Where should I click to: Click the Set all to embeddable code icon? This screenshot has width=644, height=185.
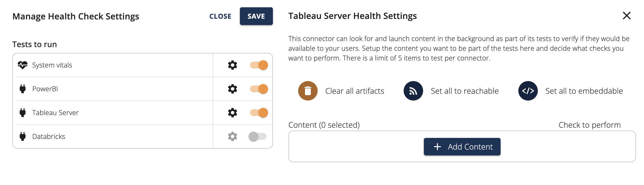[x=528, y=91]
